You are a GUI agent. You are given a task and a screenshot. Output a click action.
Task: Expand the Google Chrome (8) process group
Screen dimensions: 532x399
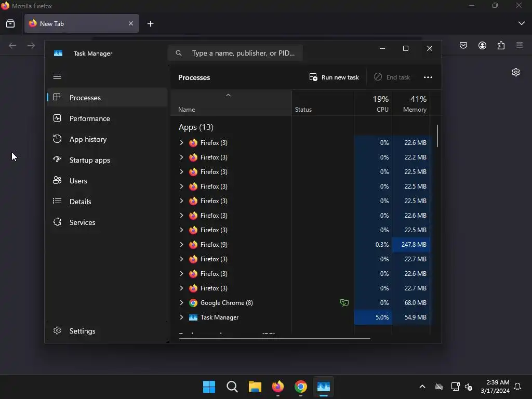[x=181, y=303]
